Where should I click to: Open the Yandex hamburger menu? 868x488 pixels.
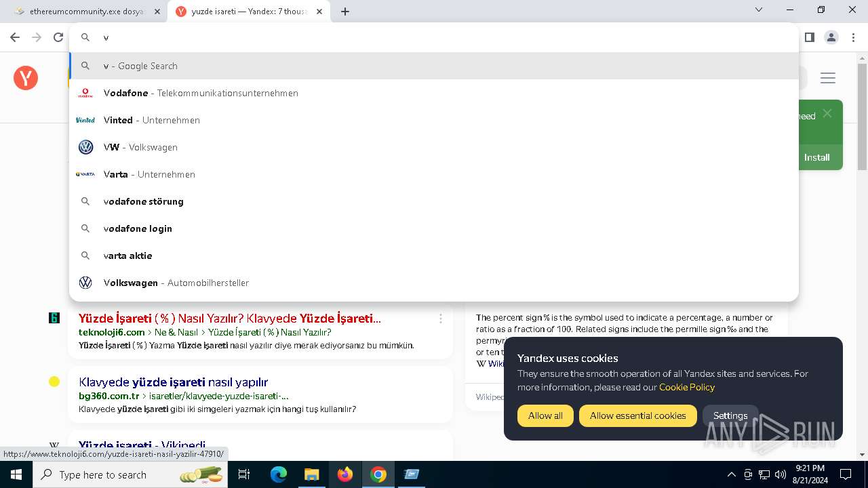pyautogui.click(x=828, y=78)
